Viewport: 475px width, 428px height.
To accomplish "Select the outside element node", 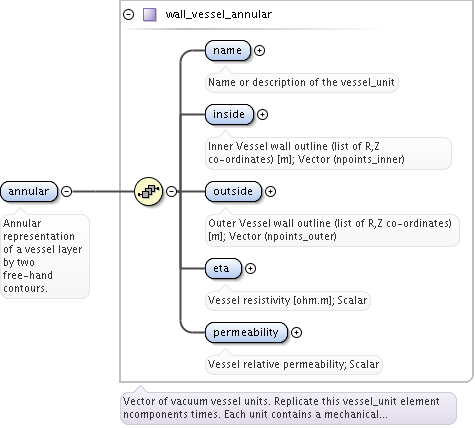I will click(x=233, y=191).
